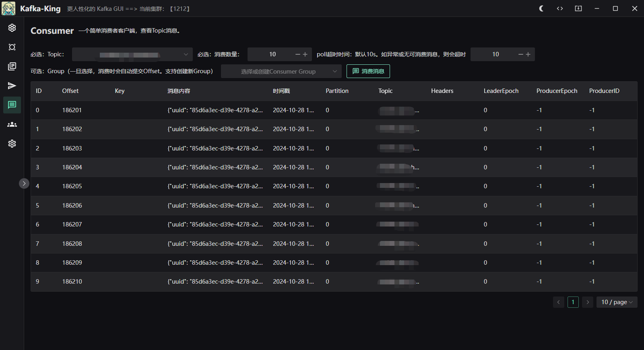This screenshot has height=350, width=644.
Task: Select the green Consumer message icon
Action: (x=12, y=105)
